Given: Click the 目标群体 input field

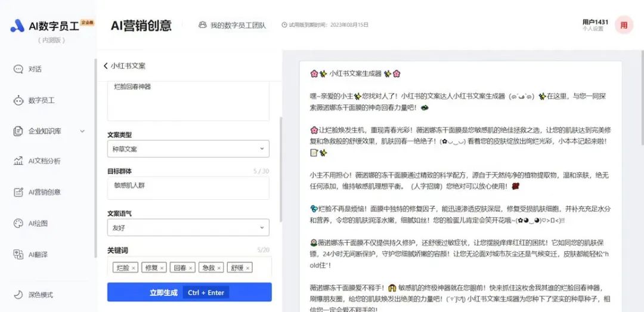Looking at the screenshot, I should pos(188,187).
